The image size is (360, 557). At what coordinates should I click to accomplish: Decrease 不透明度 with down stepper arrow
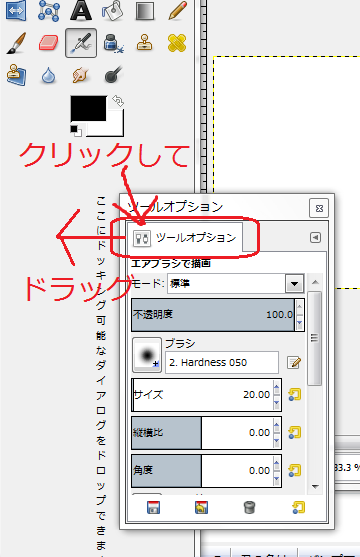300,323
